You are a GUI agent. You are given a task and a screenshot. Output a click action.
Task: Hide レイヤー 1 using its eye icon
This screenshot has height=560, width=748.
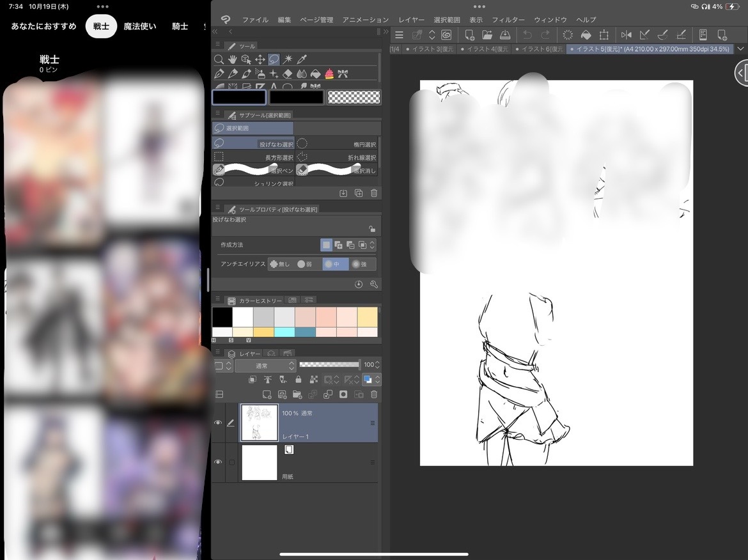[x=218, y=423]
